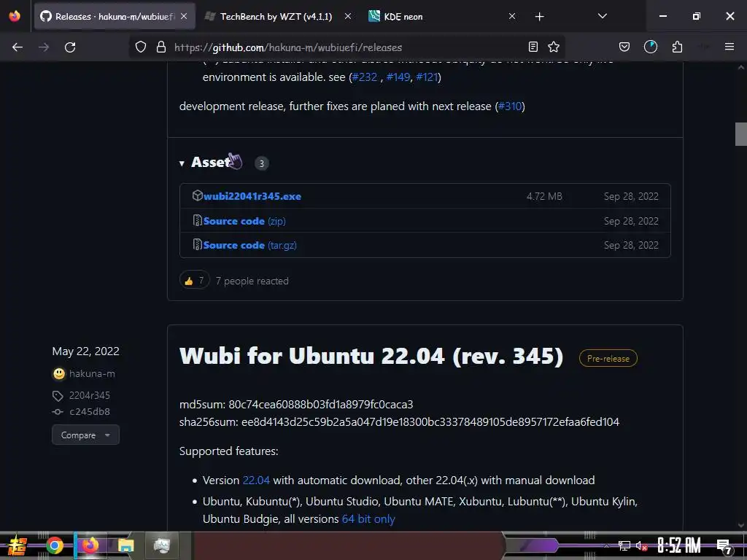Open issue link #121
This screenshot has width=747, height=560.
(x=427, y=77)
